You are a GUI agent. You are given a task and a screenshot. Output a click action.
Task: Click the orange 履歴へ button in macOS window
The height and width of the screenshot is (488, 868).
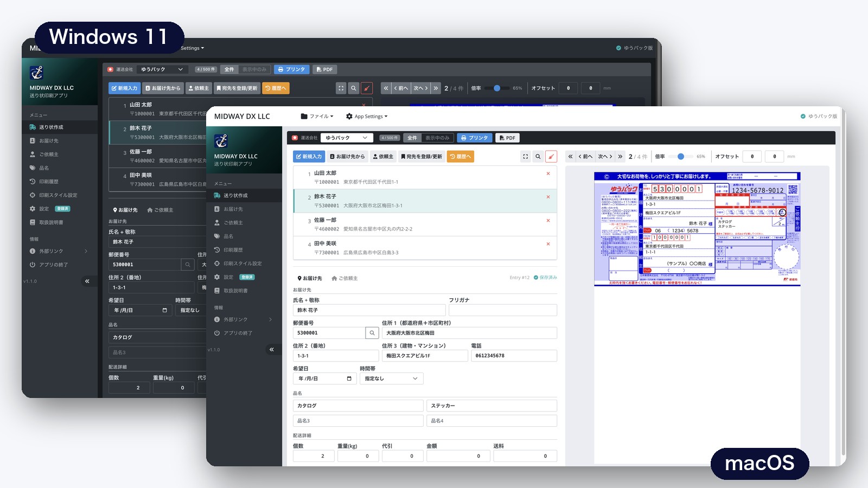pos(460,156)
